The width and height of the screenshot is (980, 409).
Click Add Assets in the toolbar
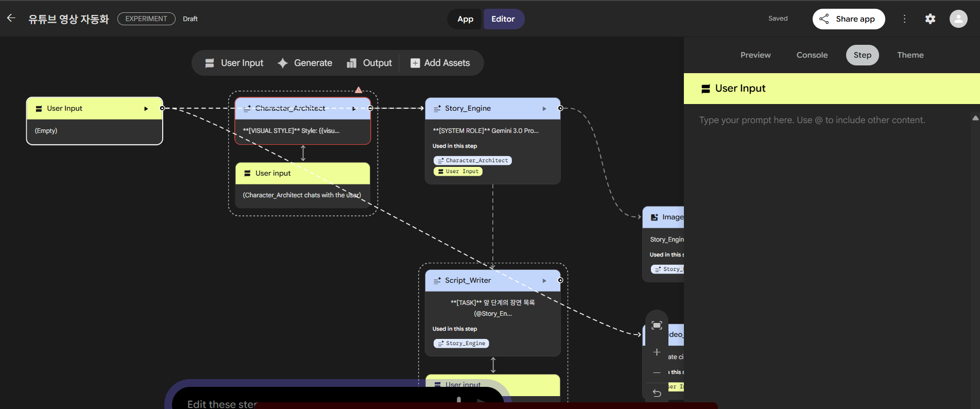click(440, 63)
